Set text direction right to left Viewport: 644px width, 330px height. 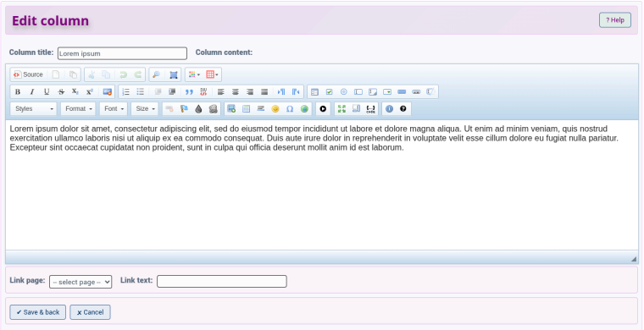[296, 92]
